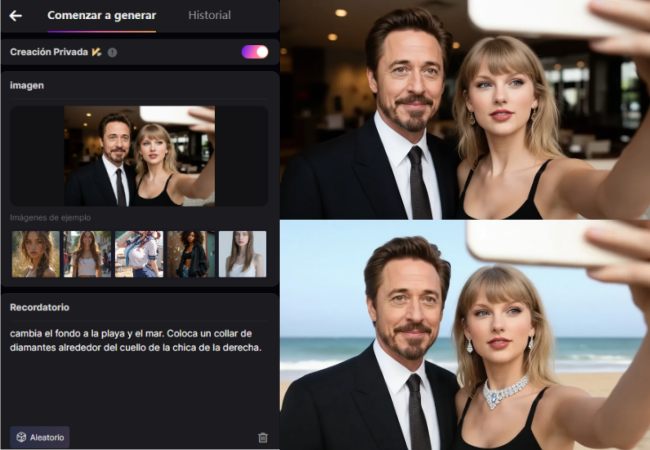Select the Comenzar a generar tab
The image size is (650, 450).
pyautogui.click(x=102, y=16)
